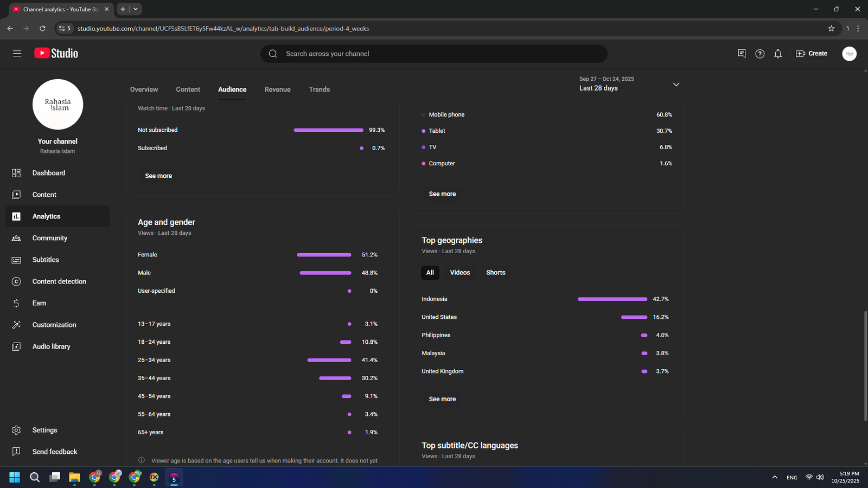Open the comments icon in the Studio header

742,54
